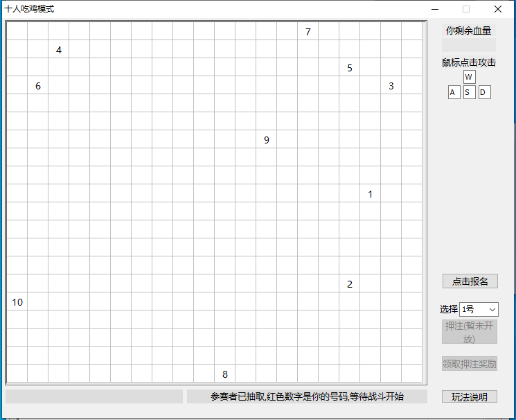Click player number 5 on the grid
Image resolution: width=516 pixels, height=420 pixels.
coord(350,68)
